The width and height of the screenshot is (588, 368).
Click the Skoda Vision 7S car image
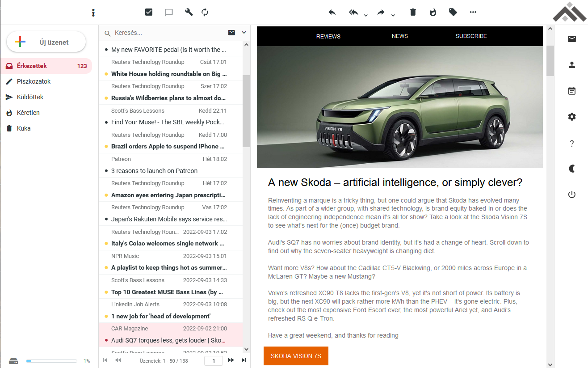point(400,107)
